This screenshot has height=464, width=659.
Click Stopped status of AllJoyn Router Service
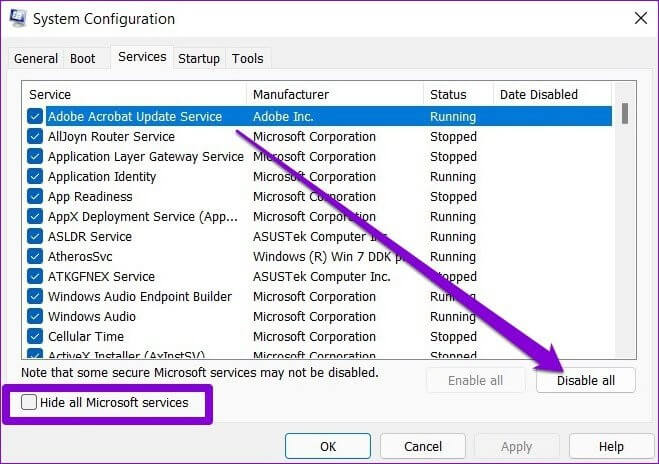(453, 137)
